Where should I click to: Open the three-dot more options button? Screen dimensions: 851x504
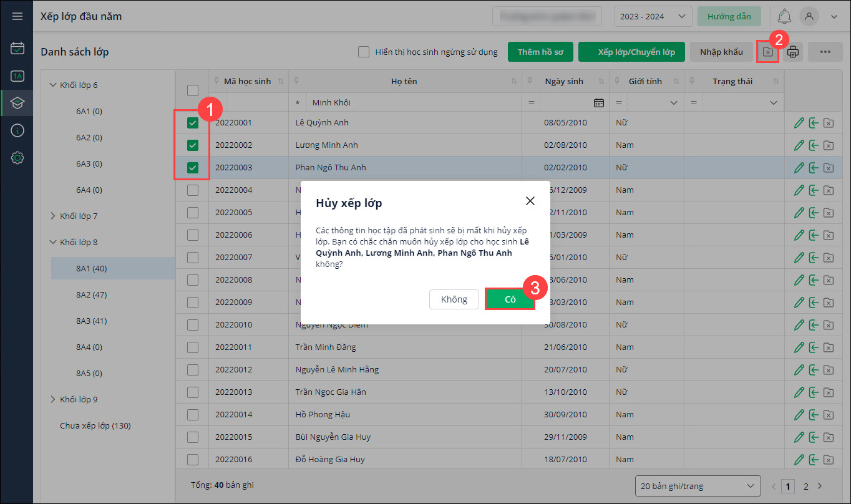click(x=825, y=52)
